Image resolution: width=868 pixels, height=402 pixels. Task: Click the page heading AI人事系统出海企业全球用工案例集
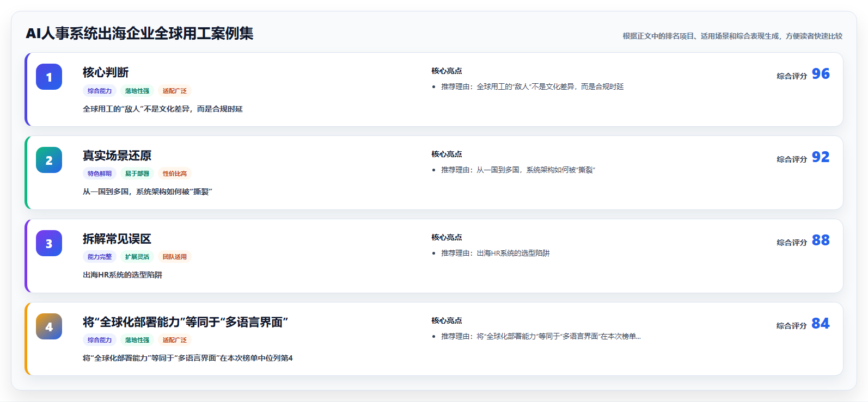139,33
